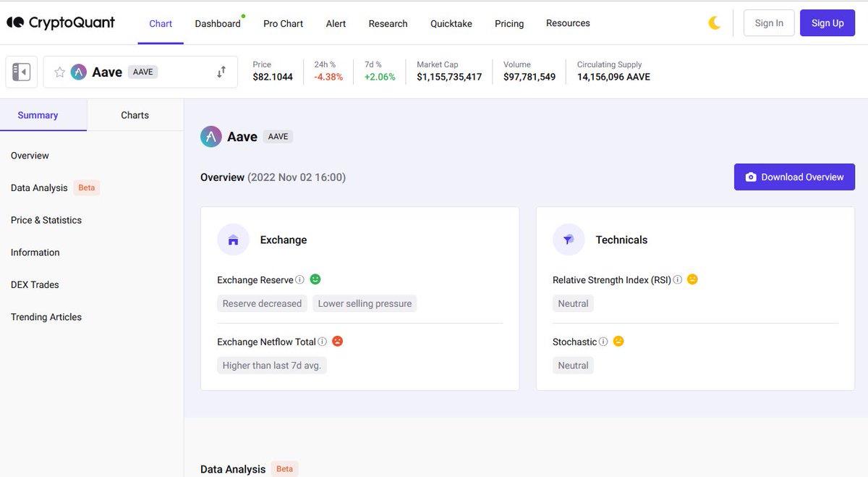Open the Relative Strength Index info icon

tap(678, 279)
